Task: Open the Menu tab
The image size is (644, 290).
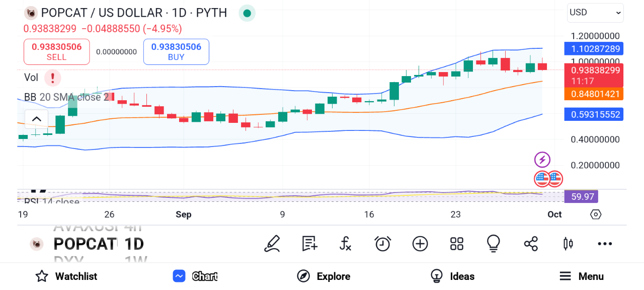Action: (x=582, y=276)
